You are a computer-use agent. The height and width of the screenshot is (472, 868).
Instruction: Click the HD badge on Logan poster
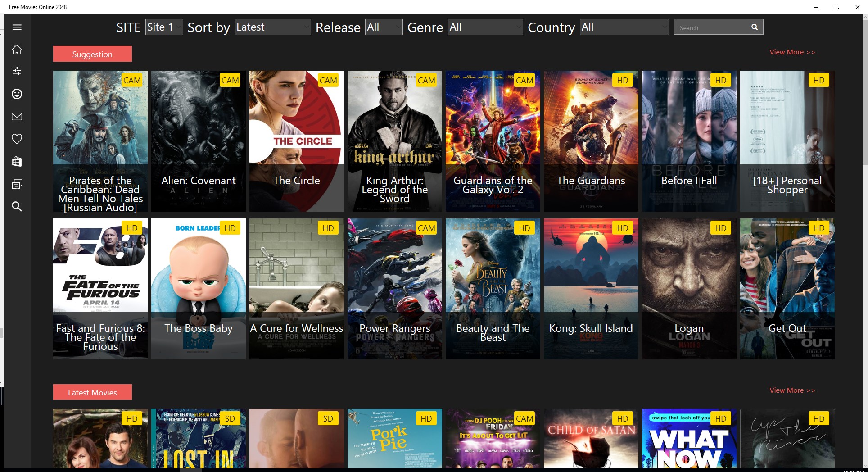721,228
